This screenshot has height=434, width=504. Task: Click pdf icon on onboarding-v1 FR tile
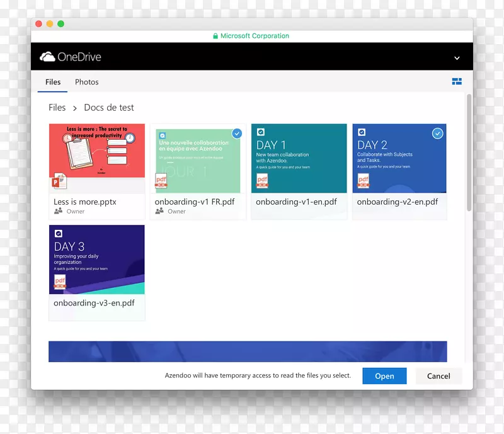pyautogui.click(x=161, y=181)
